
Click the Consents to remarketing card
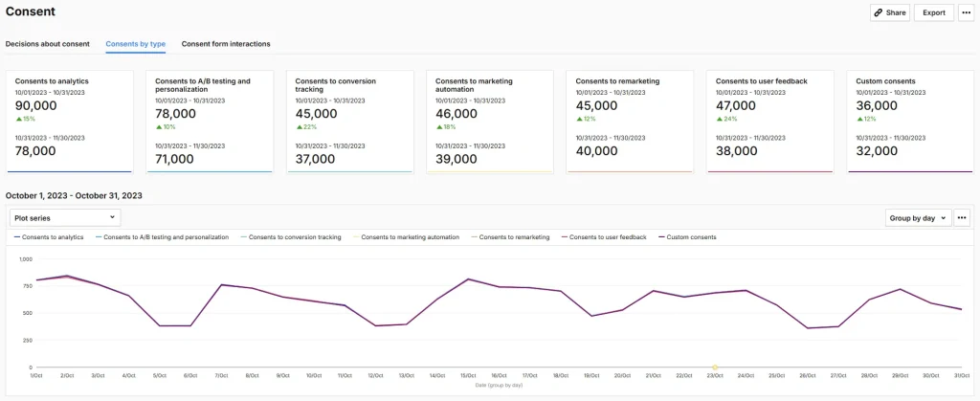[630, 122]
